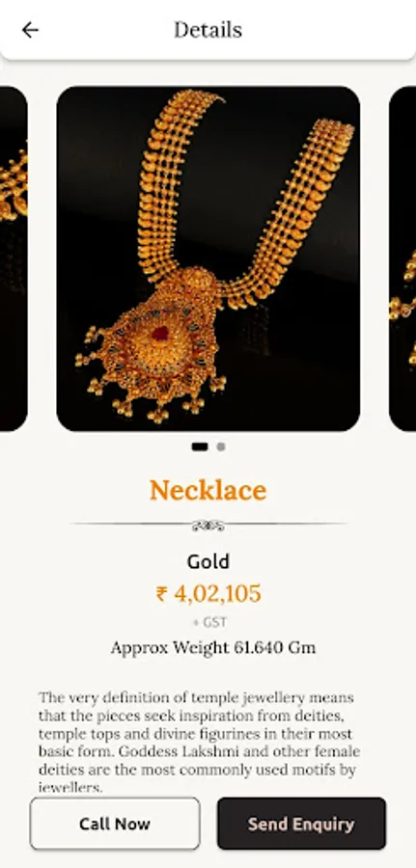
Task: Tap the Send Enquiry button
Action: pos(301,824)
